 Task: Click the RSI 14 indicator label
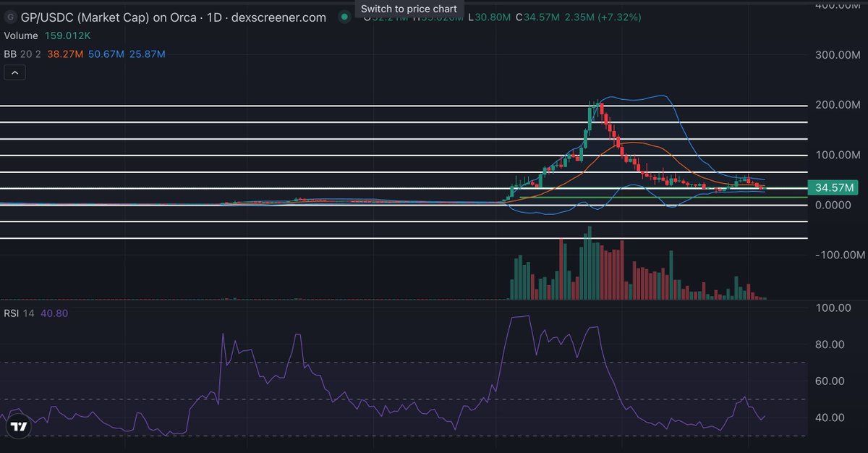[x=20, y=313]
